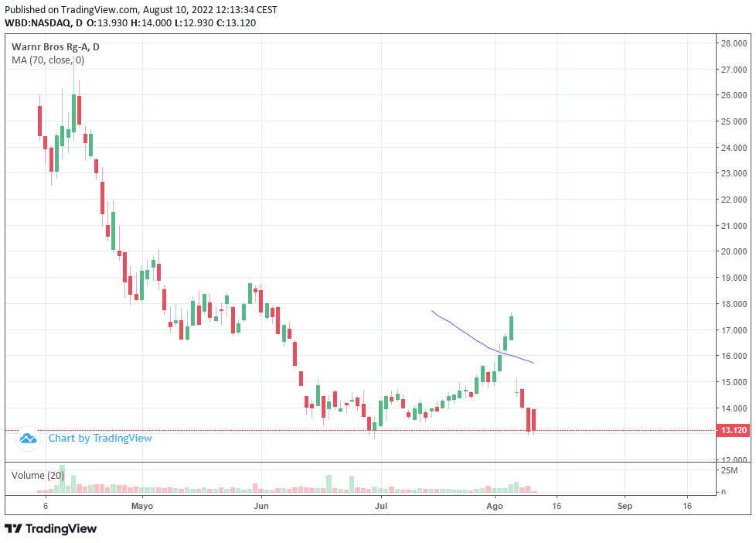Click the 'C:13.120' close price value

coord(237,22)
